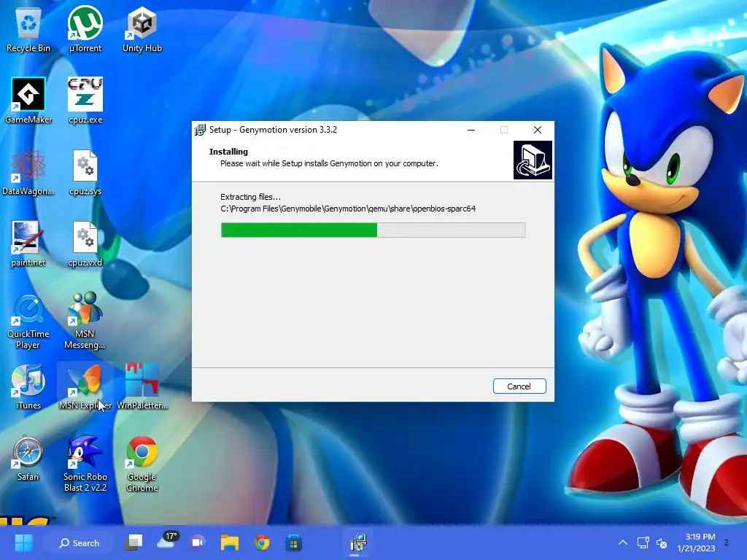Image resolution: width=747 pixels, height=560 pixels.
Task: Select MSN Messenger desktop shortcut
Action: coord(85,321)
